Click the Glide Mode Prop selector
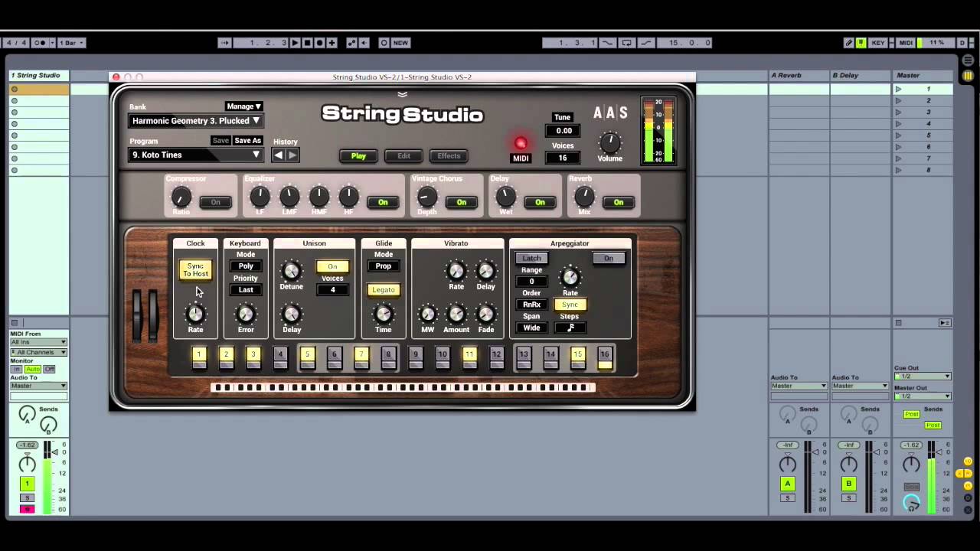The width and height of the screenshot is (980, 551). (x=383, y=266)
